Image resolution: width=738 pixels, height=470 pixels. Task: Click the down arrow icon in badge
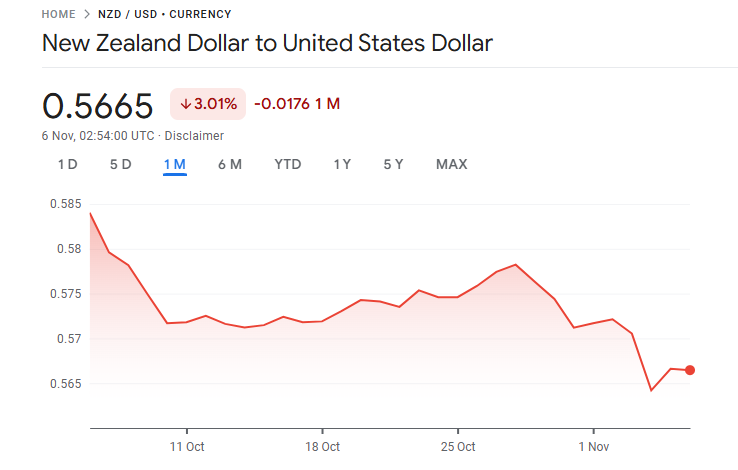(186, 103)
